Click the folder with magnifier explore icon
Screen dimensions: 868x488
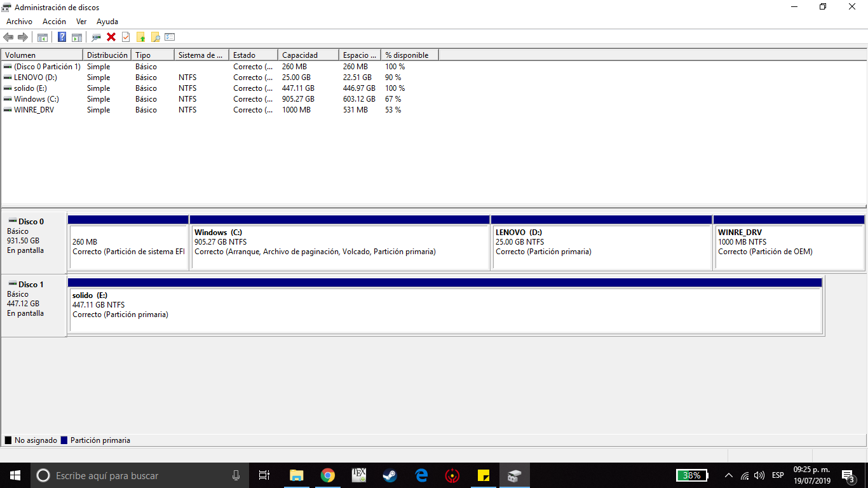click(x=155, y=37)
